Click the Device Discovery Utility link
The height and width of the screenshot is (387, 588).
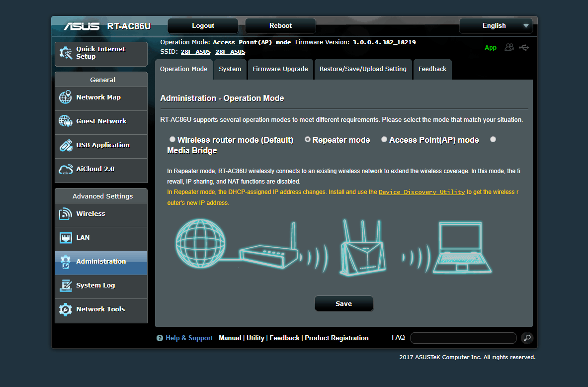[421, 192]
